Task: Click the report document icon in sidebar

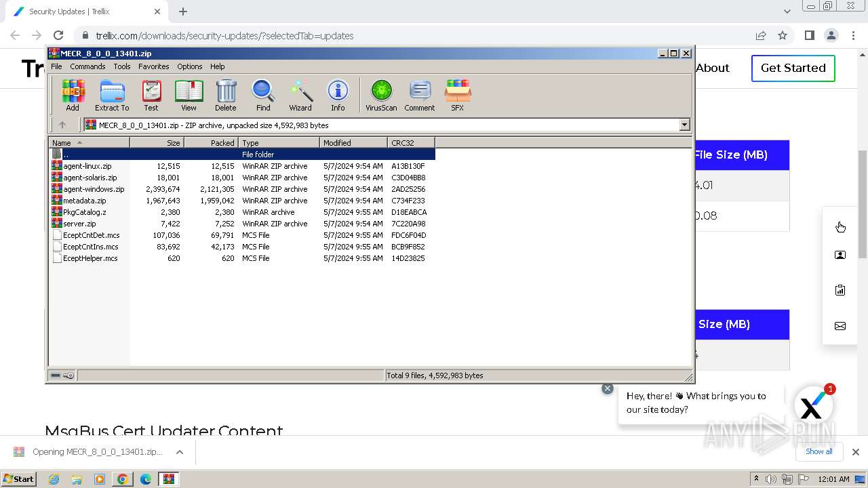Action: [x=840, y=290]
